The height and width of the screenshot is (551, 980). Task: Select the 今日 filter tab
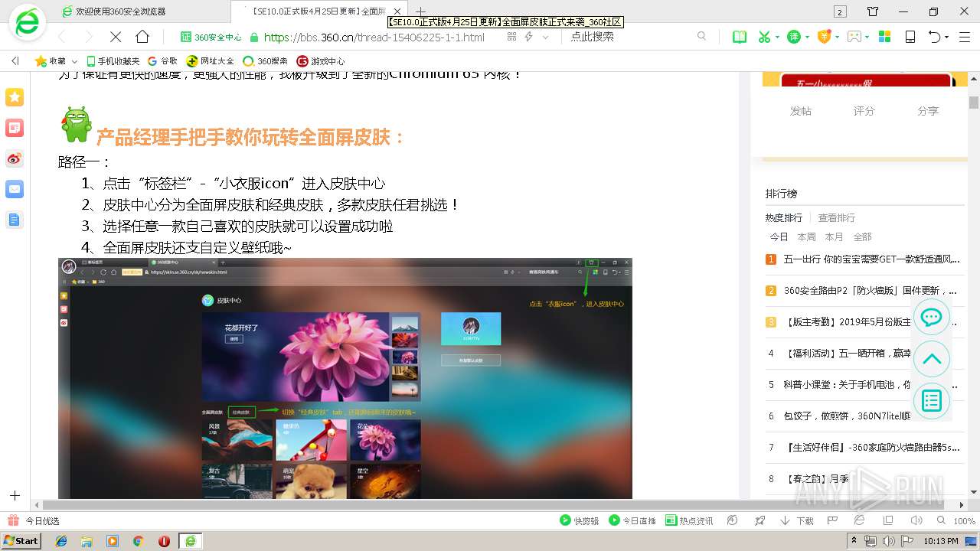tap(779, 237)
